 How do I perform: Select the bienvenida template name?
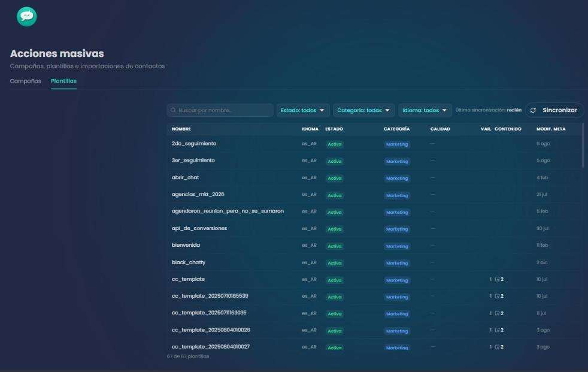pyautogui.click(x=186, y=245)
